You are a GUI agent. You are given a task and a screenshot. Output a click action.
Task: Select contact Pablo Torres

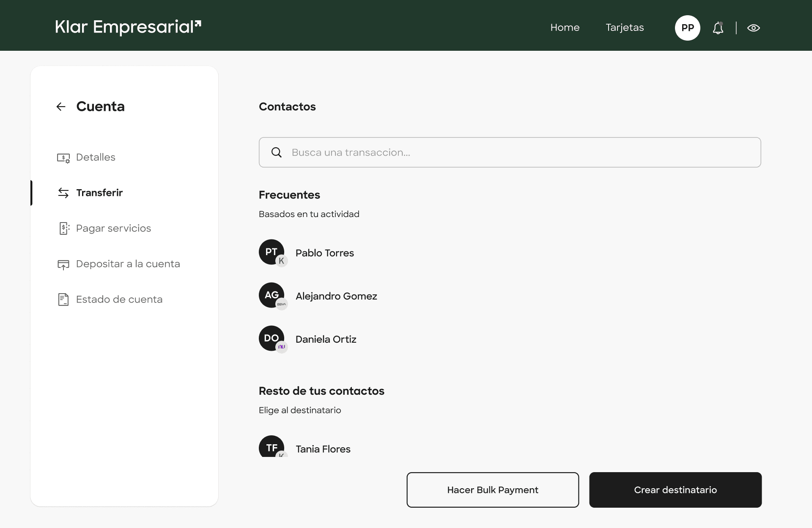[x=324, y=253]
